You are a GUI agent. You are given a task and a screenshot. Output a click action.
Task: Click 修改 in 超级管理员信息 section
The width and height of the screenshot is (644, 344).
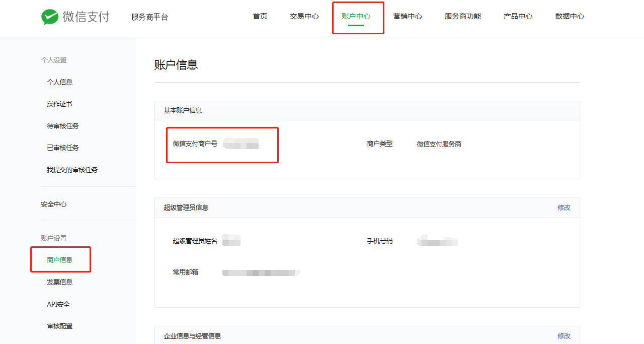tap(564, 208)
